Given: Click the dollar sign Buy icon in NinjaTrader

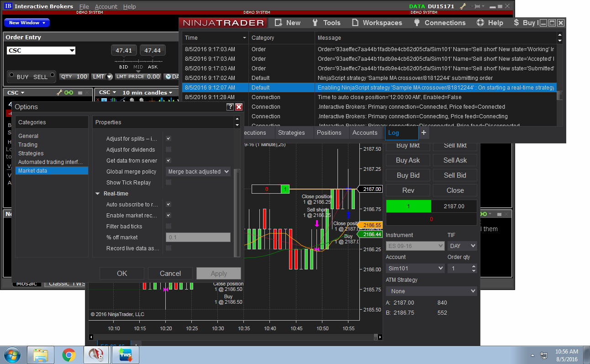Looking at the screenshot, I should [516, 23].
